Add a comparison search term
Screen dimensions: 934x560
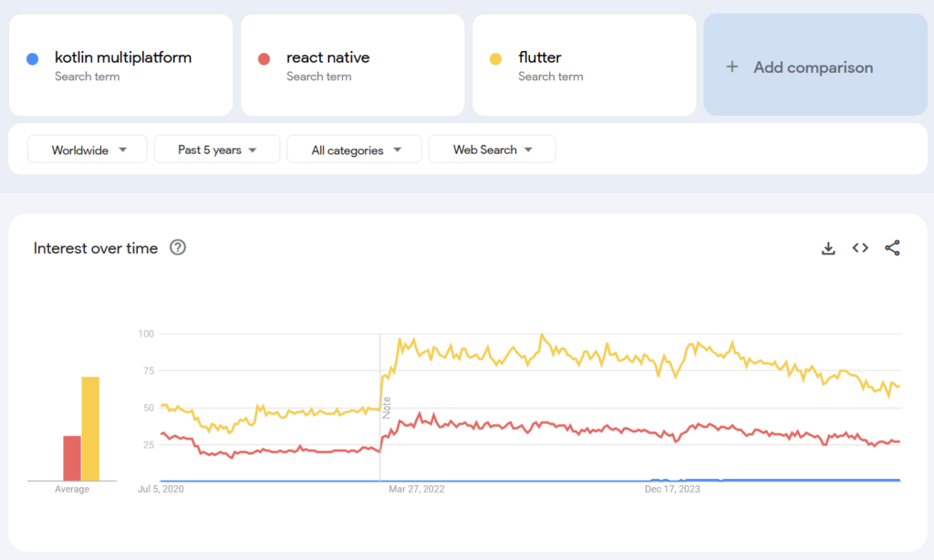tap(815, 65)
